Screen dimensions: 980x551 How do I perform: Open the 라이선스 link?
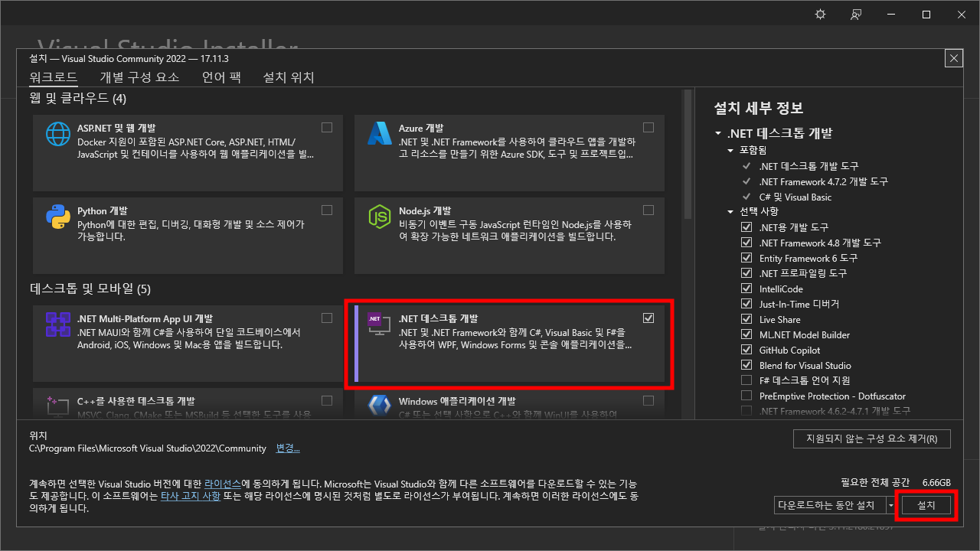pos(223,484)
